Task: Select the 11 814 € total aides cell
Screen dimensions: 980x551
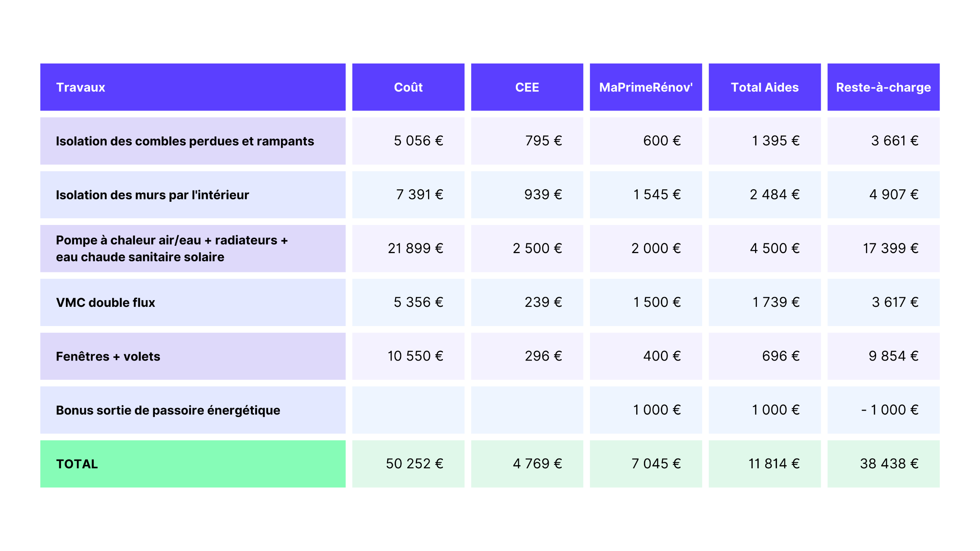Action: click(764, 464)
